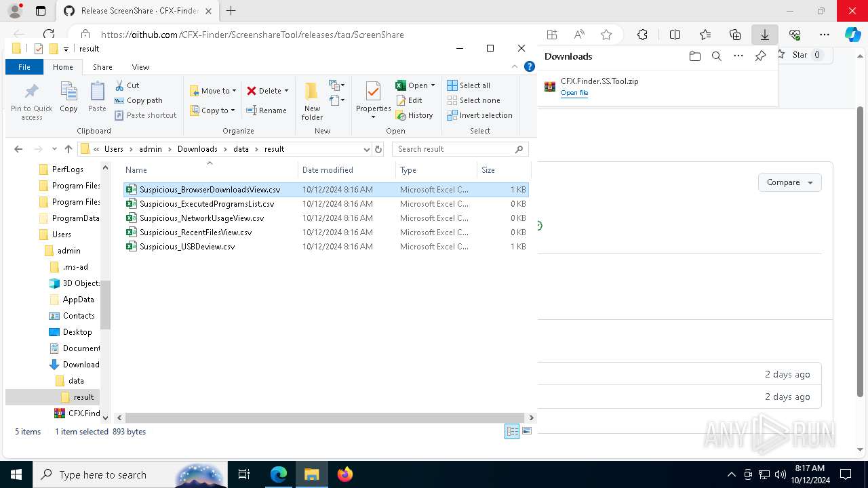Collapse the Explorer ribbon

515,66
